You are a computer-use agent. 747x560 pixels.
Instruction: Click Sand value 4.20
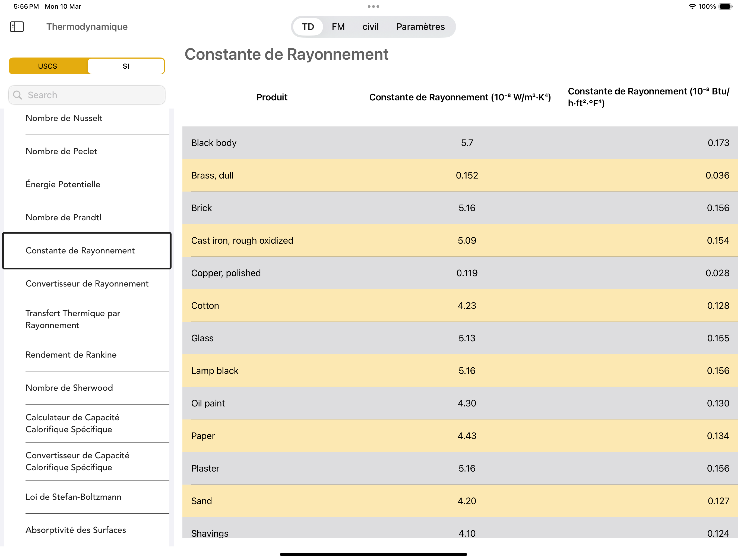point(467,501)
